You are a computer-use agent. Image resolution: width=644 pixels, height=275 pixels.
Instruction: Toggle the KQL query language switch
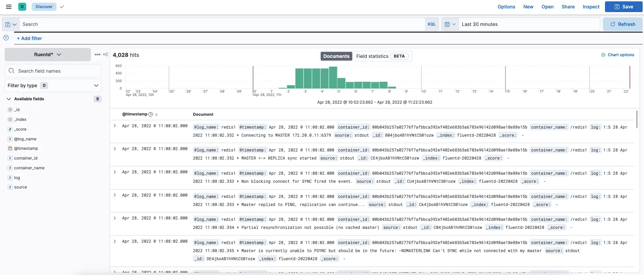432,24
